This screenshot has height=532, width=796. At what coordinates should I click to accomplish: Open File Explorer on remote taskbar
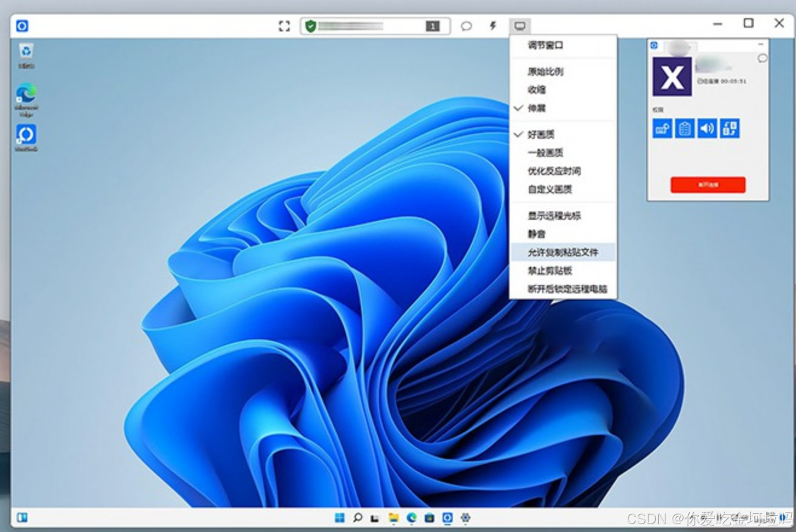(x=393, y=518)
